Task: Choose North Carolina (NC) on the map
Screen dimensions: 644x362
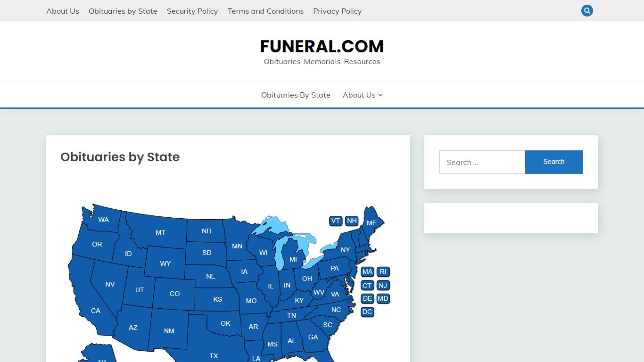Action: point(336,310)
